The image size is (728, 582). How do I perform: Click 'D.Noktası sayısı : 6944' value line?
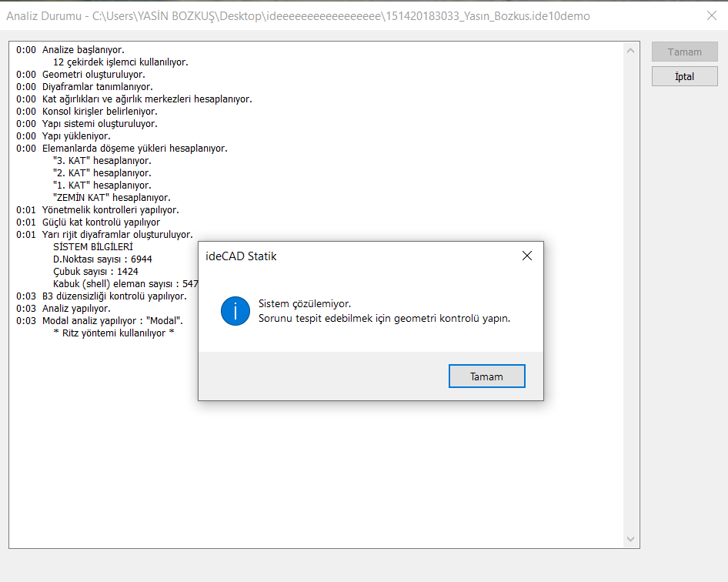(102, 259)
